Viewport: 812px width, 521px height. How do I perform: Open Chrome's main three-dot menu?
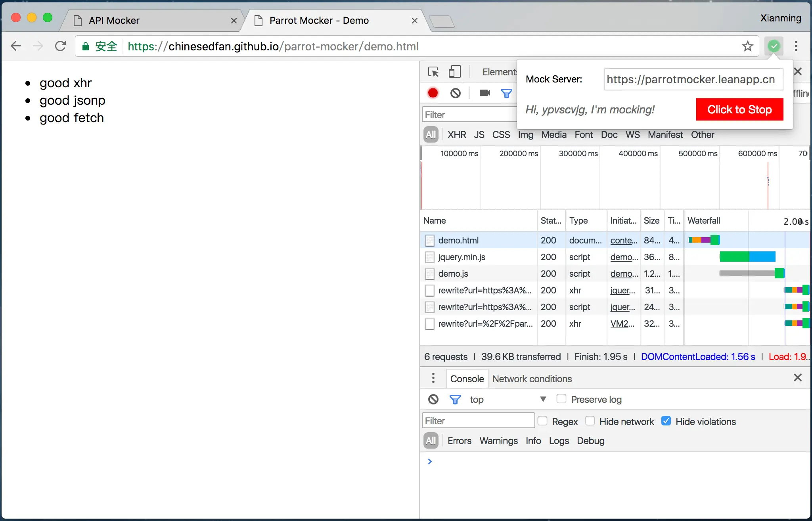[796, 46]
